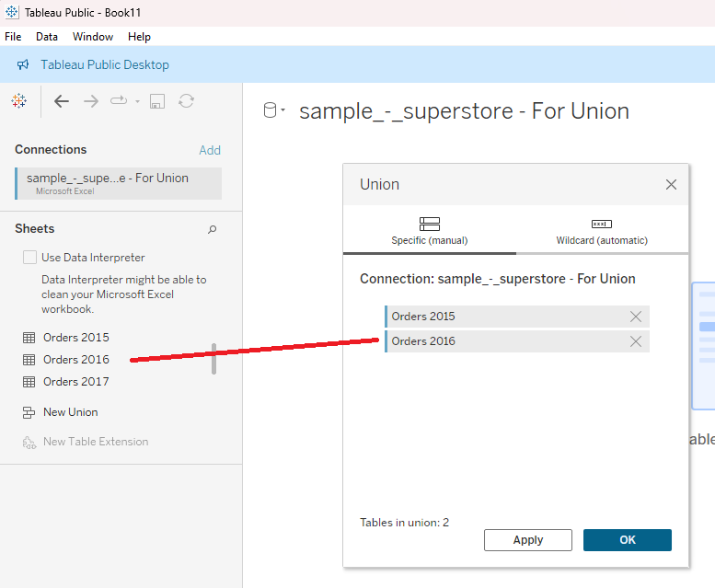Click the megaphone announcement icon
The height and width of the screenshot is (588, 715).
pyautogui.click(x=23, y=65)
